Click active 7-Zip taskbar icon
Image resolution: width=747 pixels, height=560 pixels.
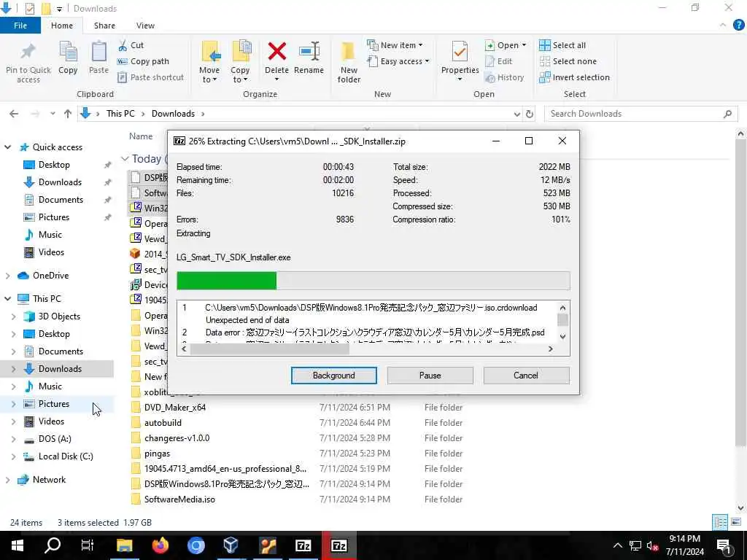tap(338, 545)
